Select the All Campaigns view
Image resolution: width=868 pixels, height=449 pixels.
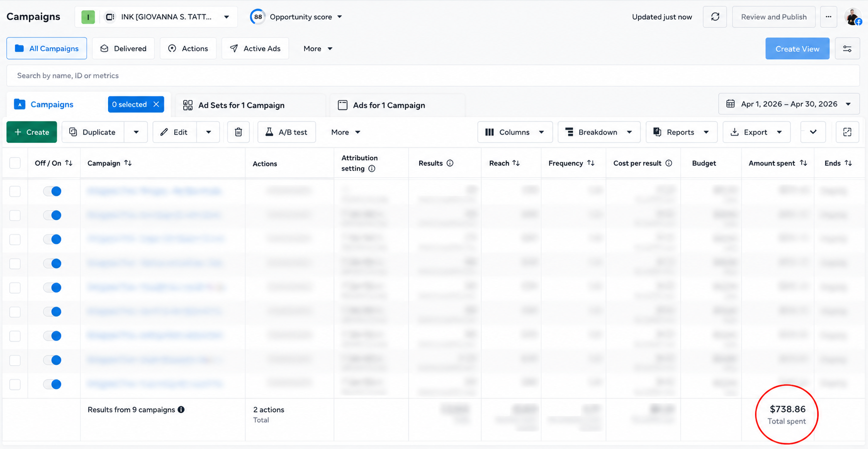47,49
